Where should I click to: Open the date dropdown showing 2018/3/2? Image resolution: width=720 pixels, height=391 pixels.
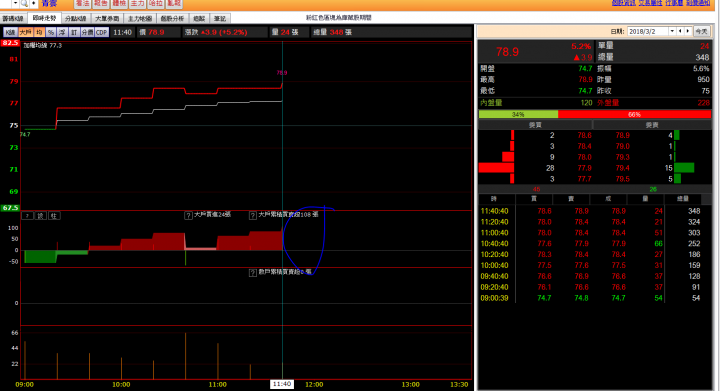point(672,31)
